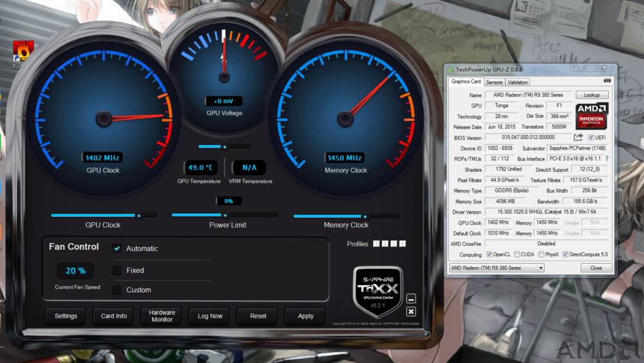Select profile 4 in TRIXX
The width and height of the screenshot is (644, 363).
(402, 244)
